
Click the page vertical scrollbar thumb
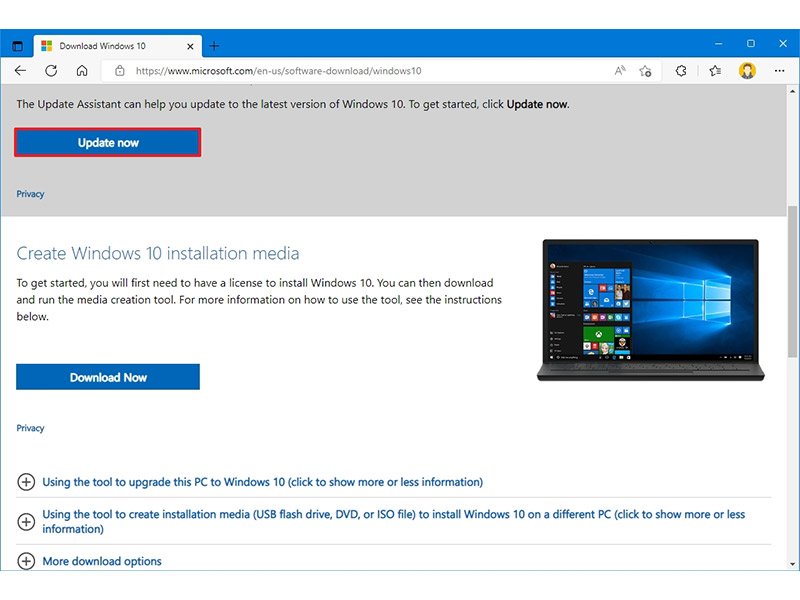pos(792,281)
